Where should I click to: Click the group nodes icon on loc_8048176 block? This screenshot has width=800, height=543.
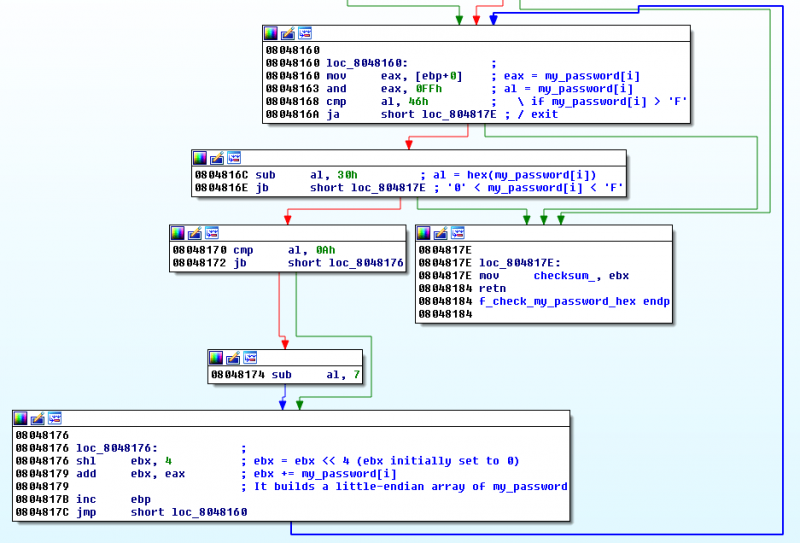click(54, 418)
